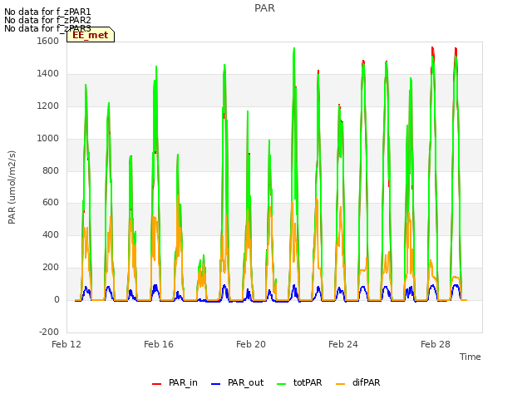Image resolution: width=532 pixels, height=399 pixels.
Task: Click the -200 y-axis tick label
Action: click(49, 332)
